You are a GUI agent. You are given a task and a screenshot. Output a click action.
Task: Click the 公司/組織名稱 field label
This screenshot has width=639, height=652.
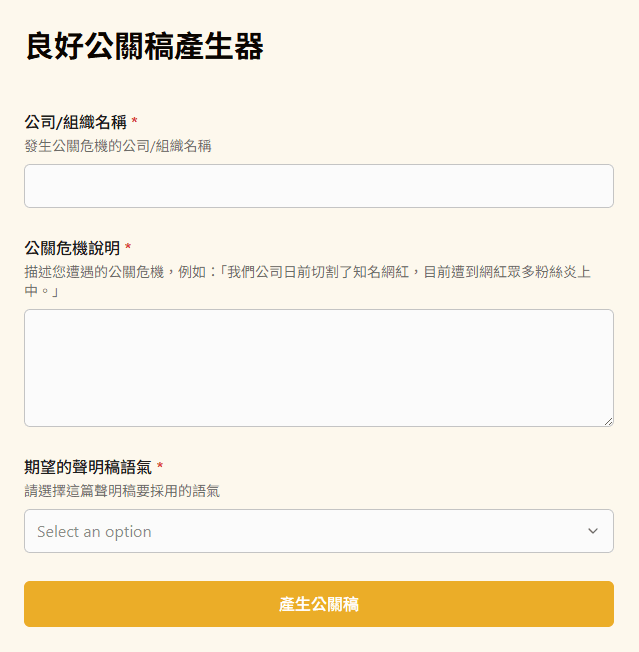(x=76, y=122)
